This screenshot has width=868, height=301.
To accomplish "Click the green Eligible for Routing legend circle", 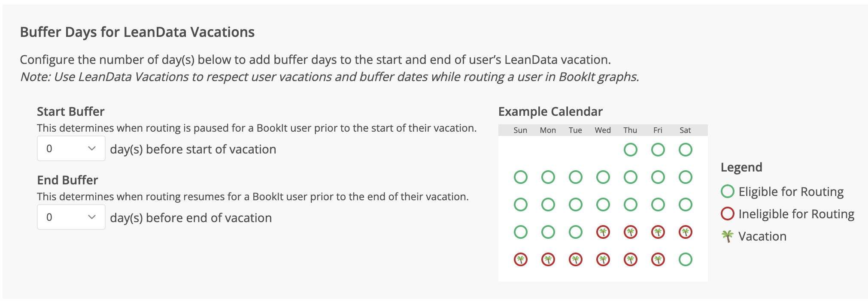I will pos(727,191).
